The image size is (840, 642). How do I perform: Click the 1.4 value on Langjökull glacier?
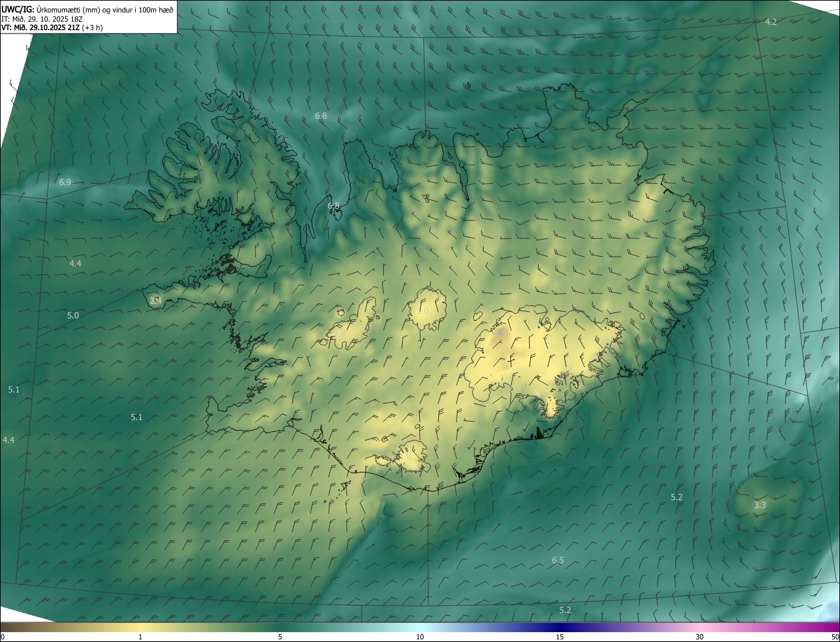coord(340,334)
